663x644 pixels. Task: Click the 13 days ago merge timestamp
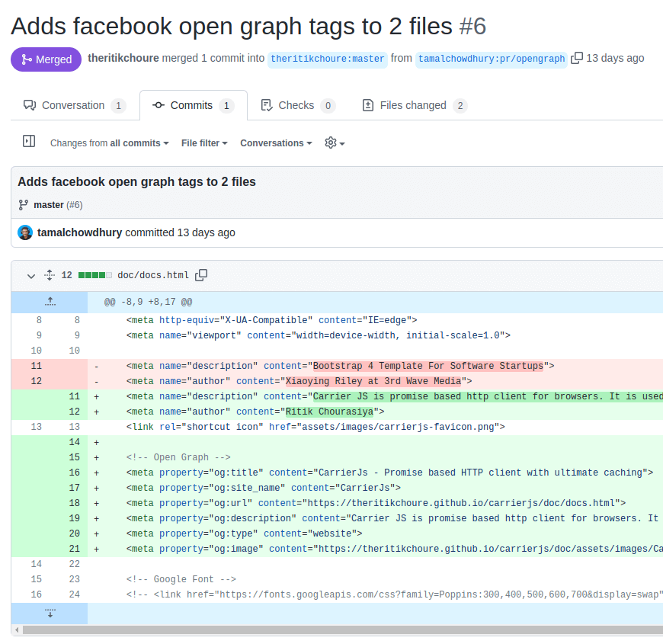click(615, 58)
